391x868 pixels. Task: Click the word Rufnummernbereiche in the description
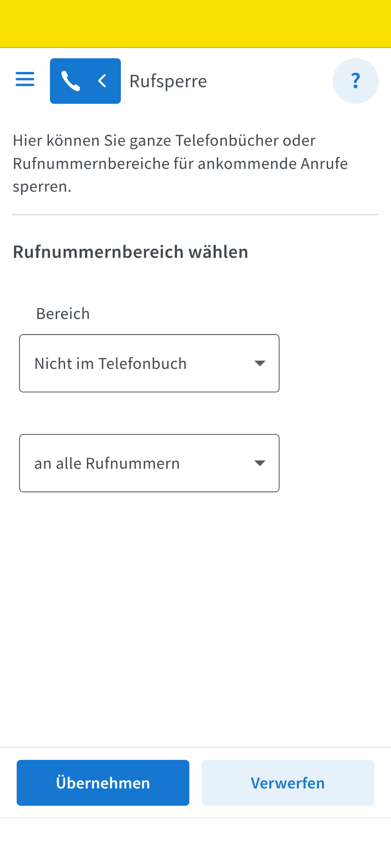(x=91, y=164)
